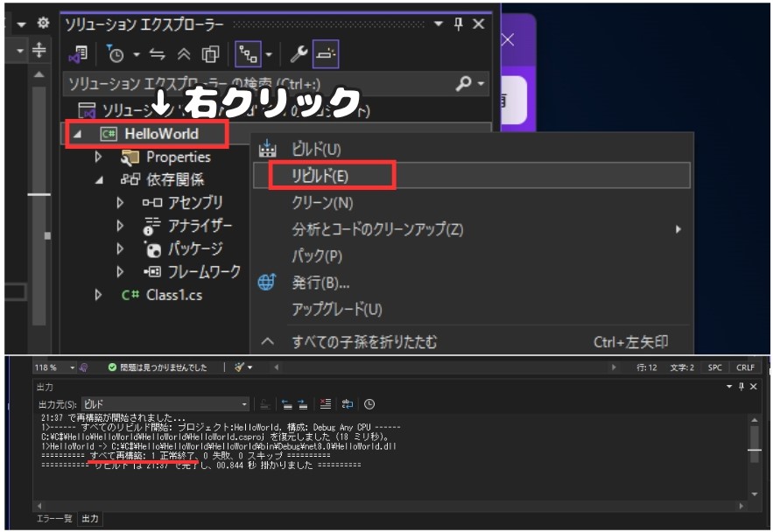Click Sync with Active Document arrows icon
773x532 pixels.
pyautogui.click(x=158, y=54)
